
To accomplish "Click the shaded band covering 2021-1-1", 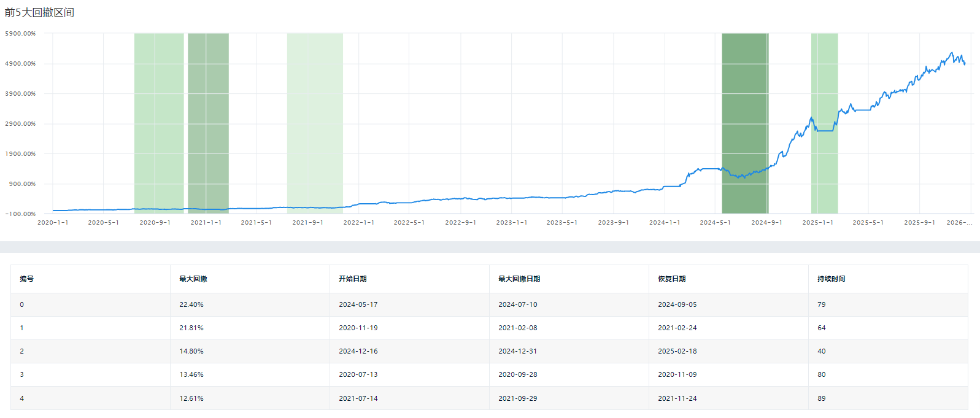I will pos(208,123).
